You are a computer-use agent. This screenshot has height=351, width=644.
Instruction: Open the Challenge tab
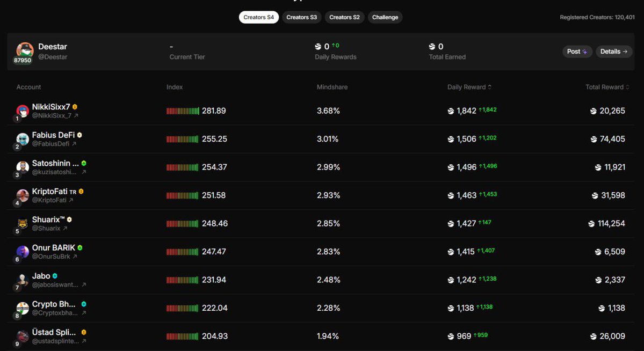(385, 17)
